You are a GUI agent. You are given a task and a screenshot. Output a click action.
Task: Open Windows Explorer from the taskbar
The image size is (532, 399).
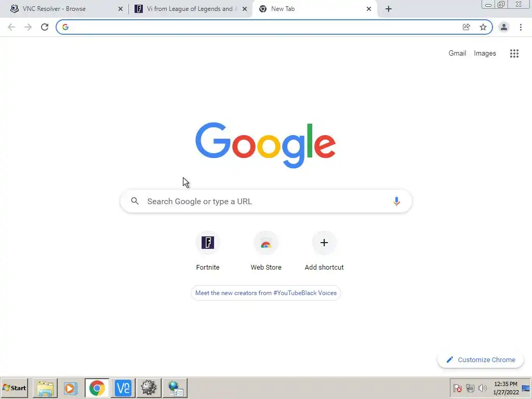pos(45,388)
